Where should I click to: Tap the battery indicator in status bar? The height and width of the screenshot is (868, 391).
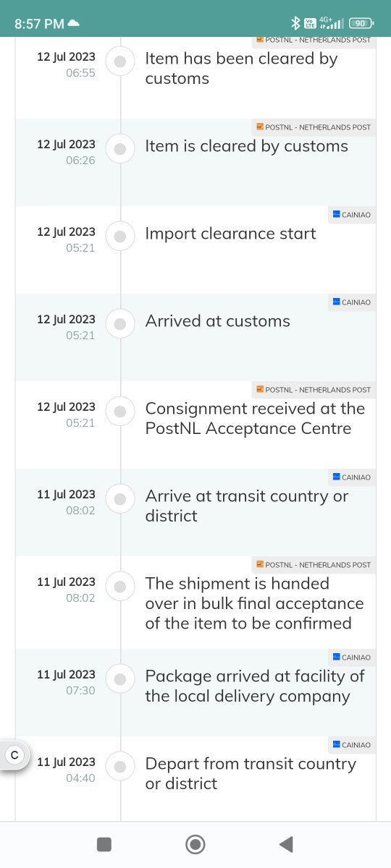click(361, 23)
